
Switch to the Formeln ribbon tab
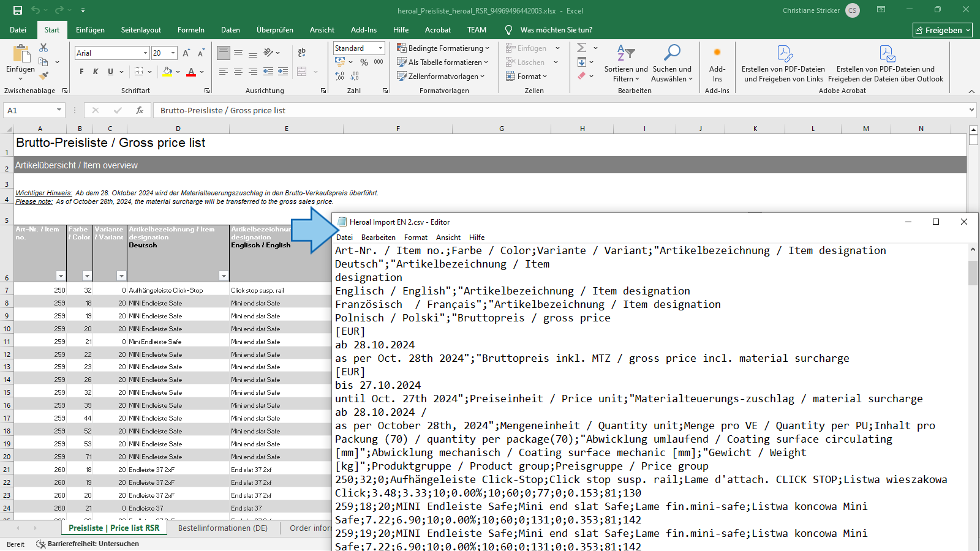(191, 30)
